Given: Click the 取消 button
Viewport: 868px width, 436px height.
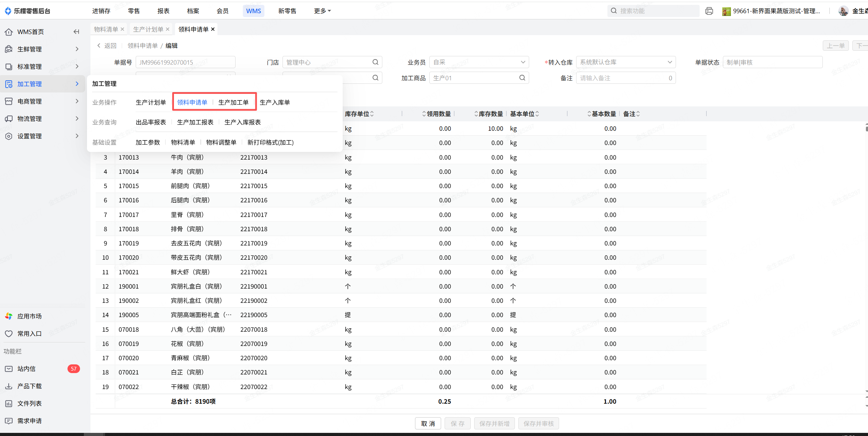Looking at the screenshot, I should 428,423.
